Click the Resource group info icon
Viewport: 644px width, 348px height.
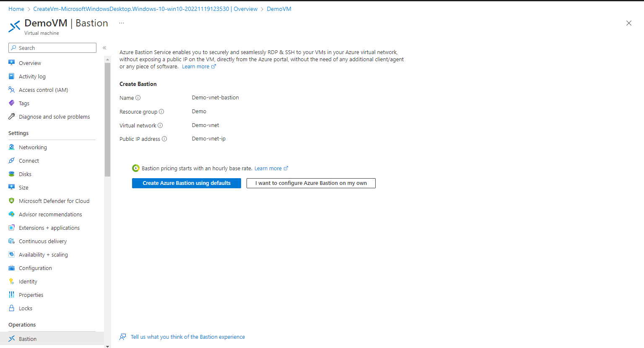pyautogui.click(x=161, y=112)
